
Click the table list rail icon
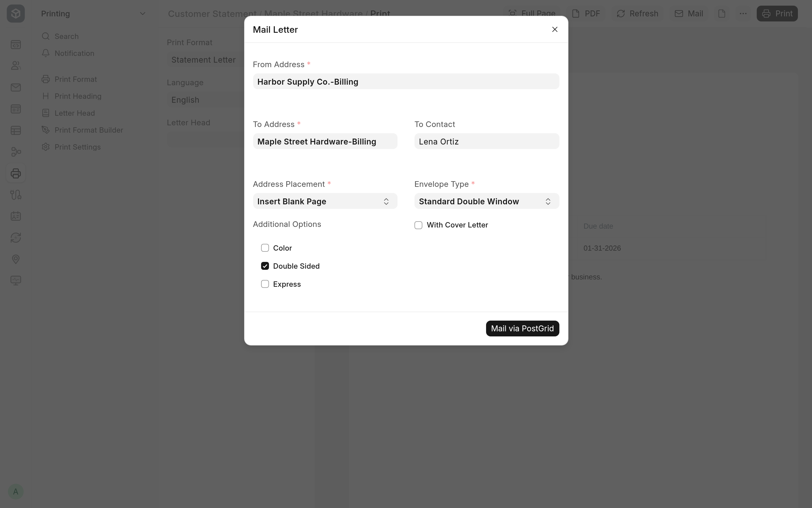[16, 130]
